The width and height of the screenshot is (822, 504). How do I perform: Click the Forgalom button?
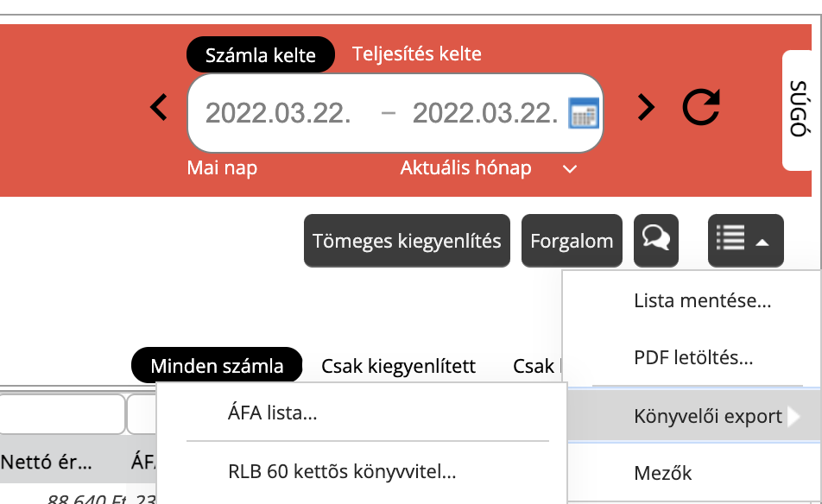tap(571, 241)
